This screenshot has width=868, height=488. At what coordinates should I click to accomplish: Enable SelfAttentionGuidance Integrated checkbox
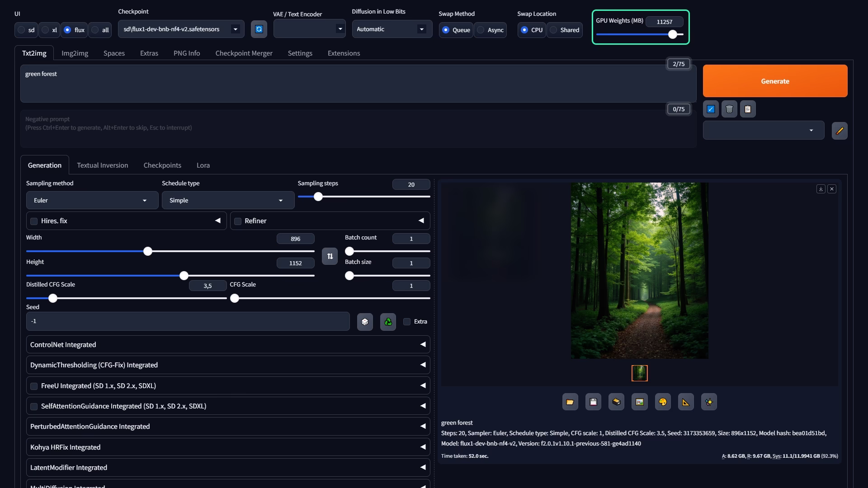(34, 407)
